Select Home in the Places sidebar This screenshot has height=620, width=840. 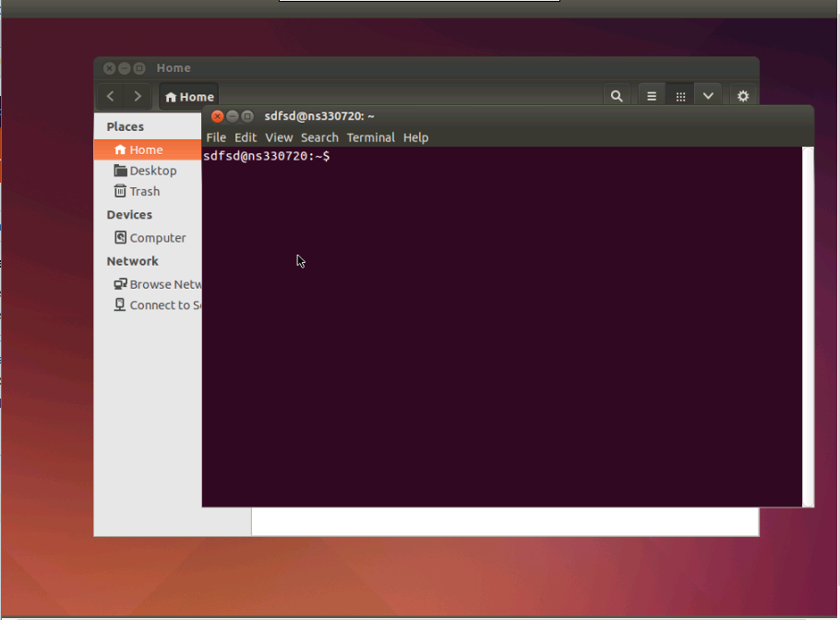pos(146,149)
